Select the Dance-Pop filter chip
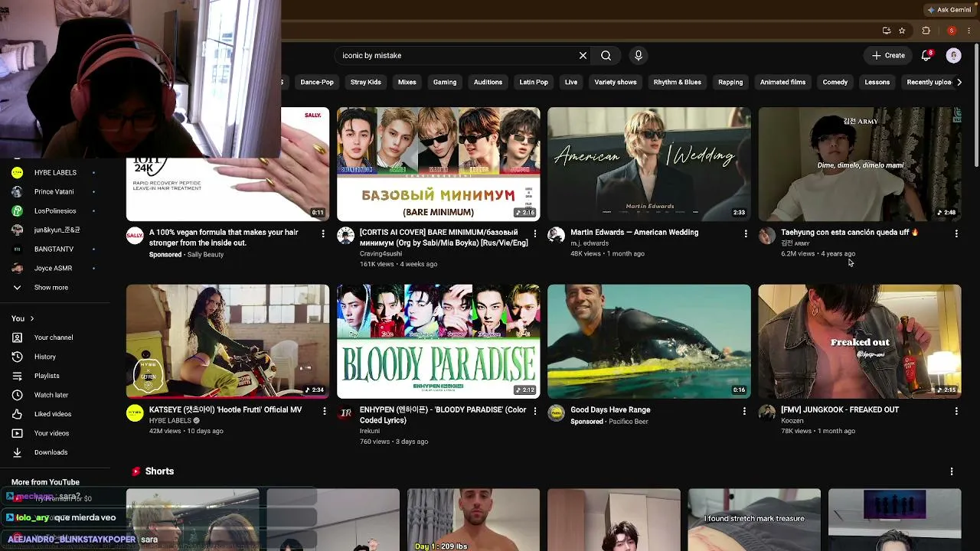Viewport: 980px width, 551px height. pos(317,82)
